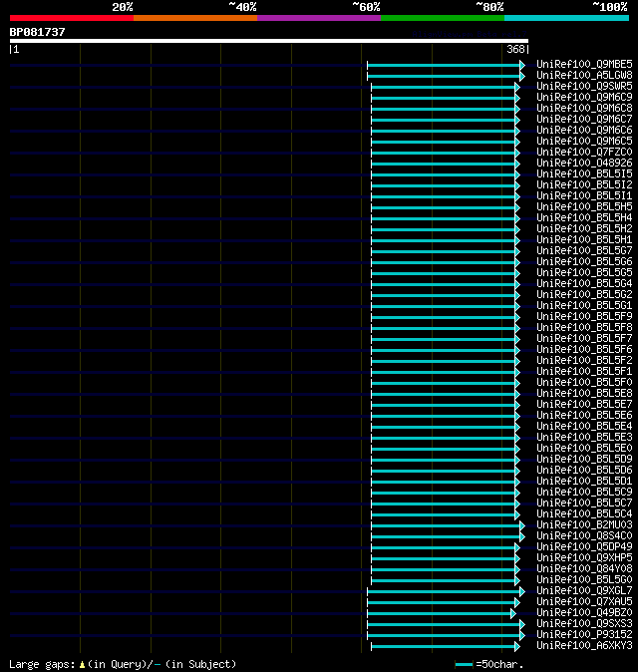Click the UniRef100_B5L5H1 label
The image size is (638, 672).
(584, 240)
